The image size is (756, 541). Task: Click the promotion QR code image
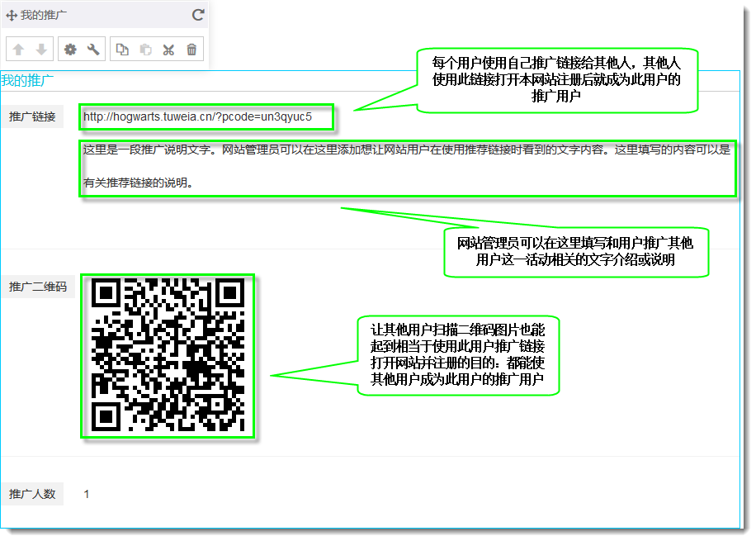[x=168, y=356]
